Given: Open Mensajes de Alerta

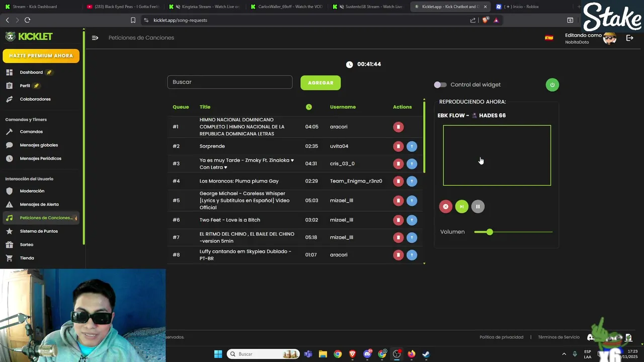Looking at the screenshot, I should (39, 205).
